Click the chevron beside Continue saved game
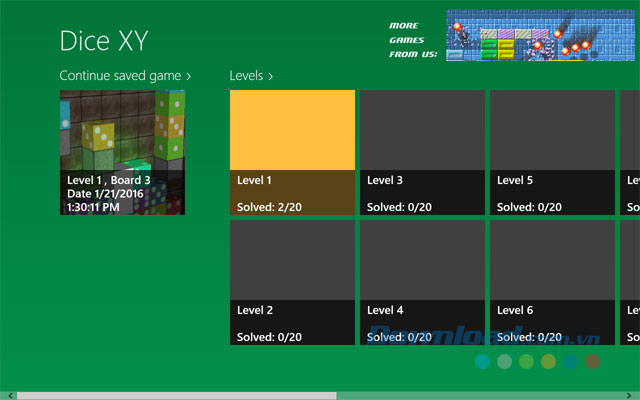Viewport: 640px width, 400px height. point(189,76)
